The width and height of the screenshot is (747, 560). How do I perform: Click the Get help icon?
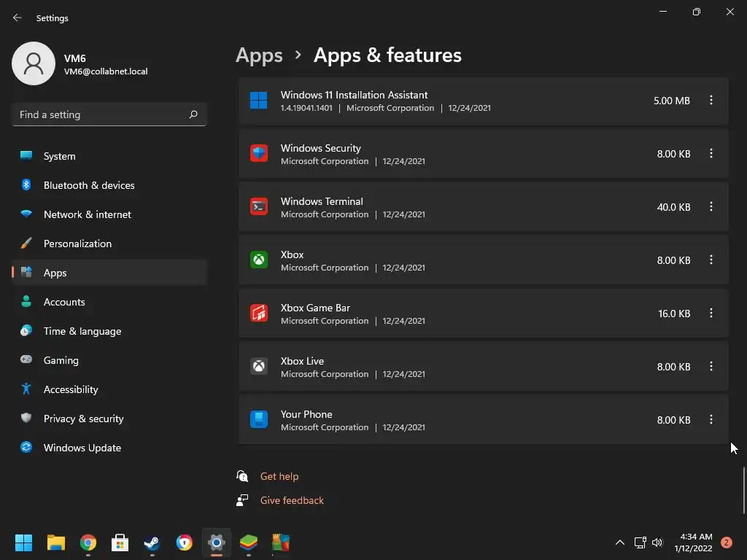(242, 475)
